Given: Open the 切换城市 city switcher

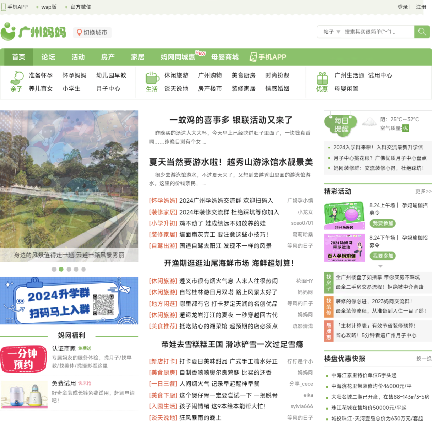Looking at the screenshot, I should (92, 32).
